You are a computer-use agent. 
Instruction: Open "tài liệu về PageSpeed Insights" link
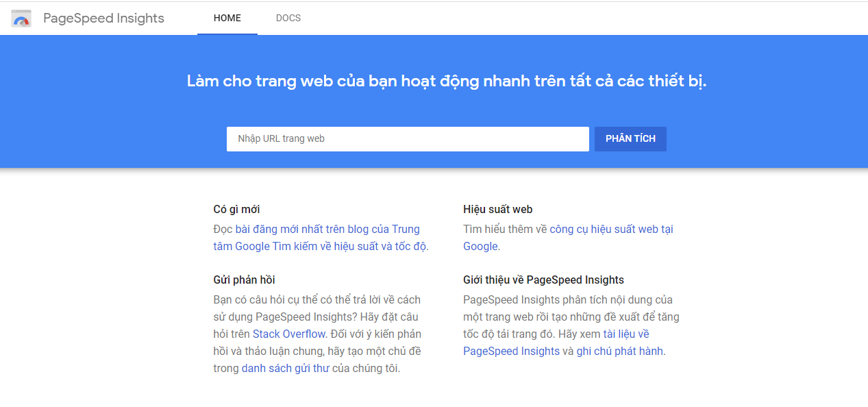coord(556,343)
